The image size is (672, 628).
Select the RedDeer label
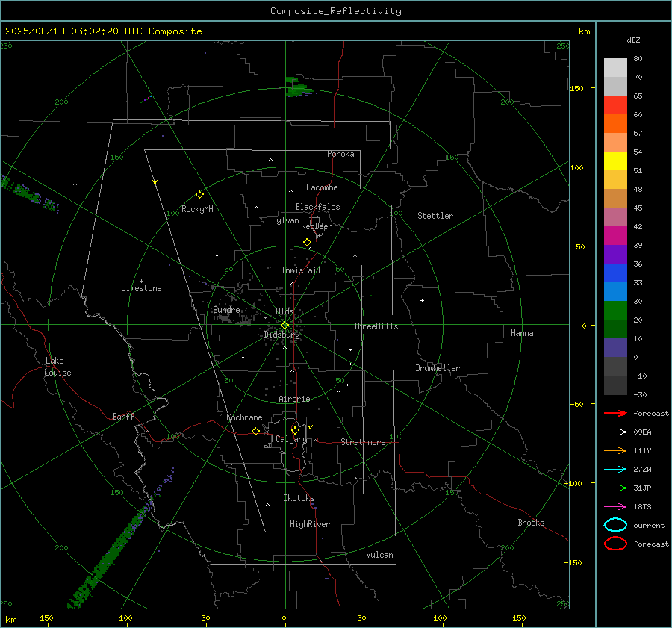point(317,226)
